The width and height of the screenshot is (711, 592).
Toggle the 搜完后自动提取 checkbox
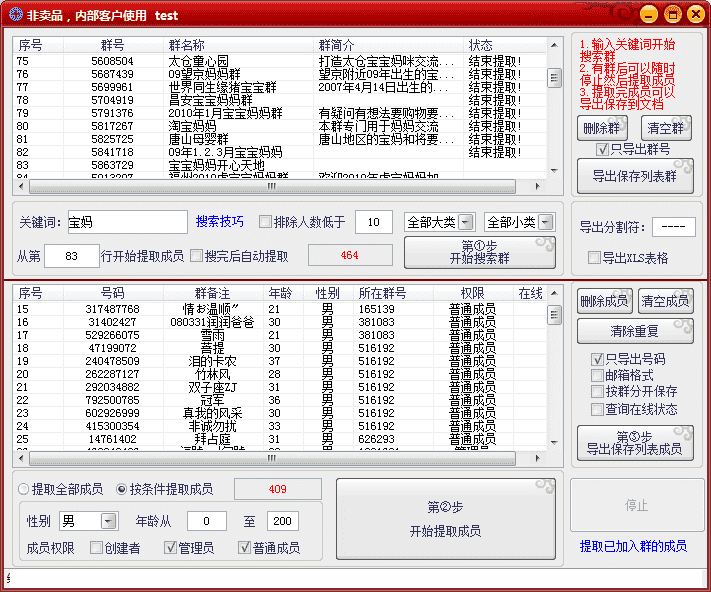pos(197,256)
